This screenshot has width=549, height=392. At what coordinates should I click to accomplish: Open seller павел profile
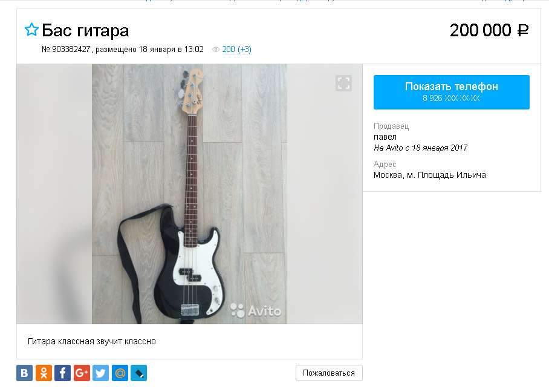(385, 137)
